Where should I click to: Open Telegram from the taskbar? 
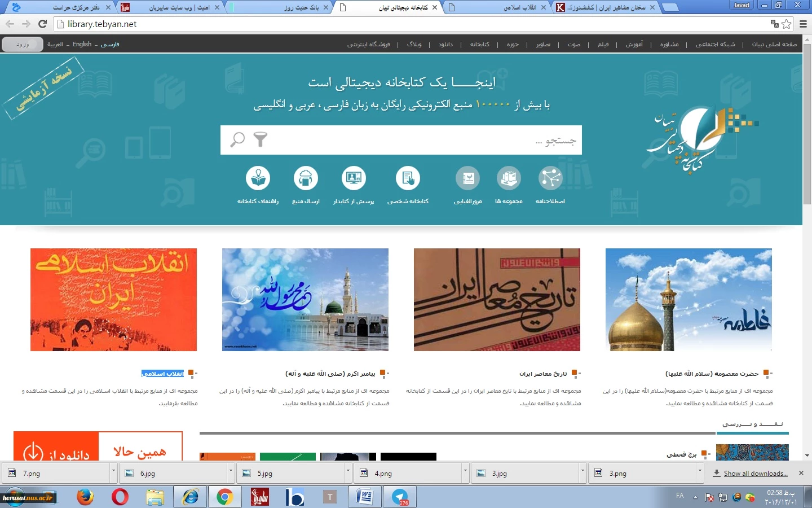[x=400, y=497]
